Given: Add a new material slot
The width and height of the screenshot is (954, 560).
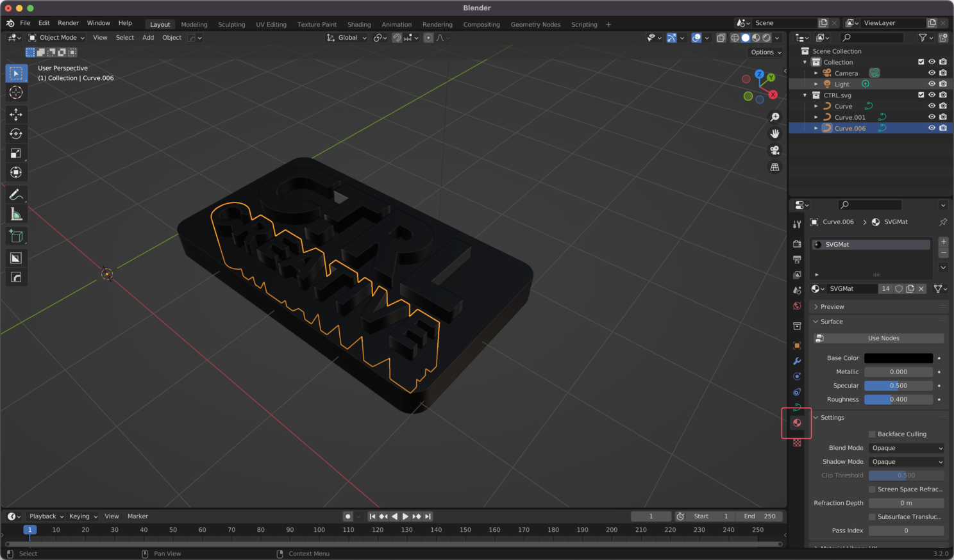Looking at the screenshot, I should click(943, 242).
